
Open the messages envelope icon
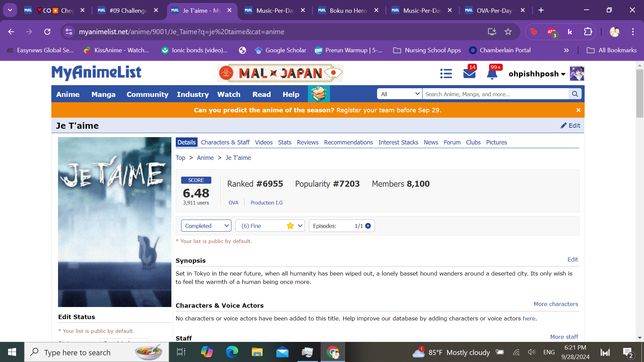(469, 73)
